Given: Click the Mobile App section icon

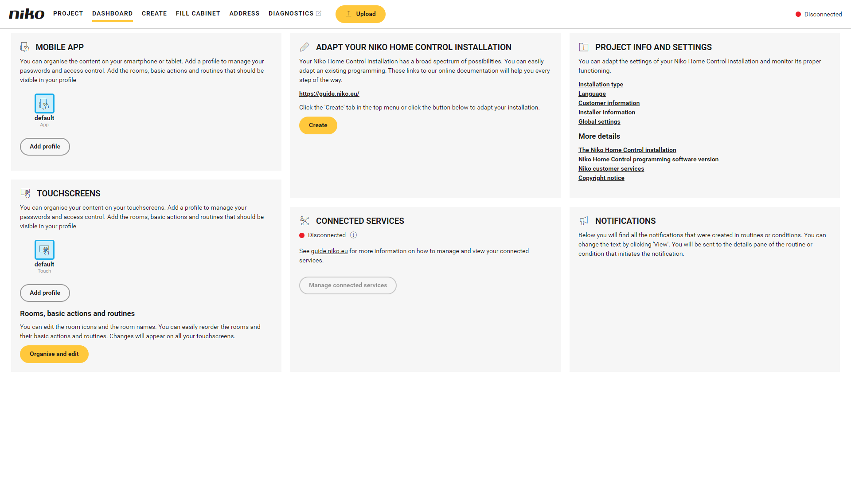Looking at the screenshot, I should pos(25,47).
